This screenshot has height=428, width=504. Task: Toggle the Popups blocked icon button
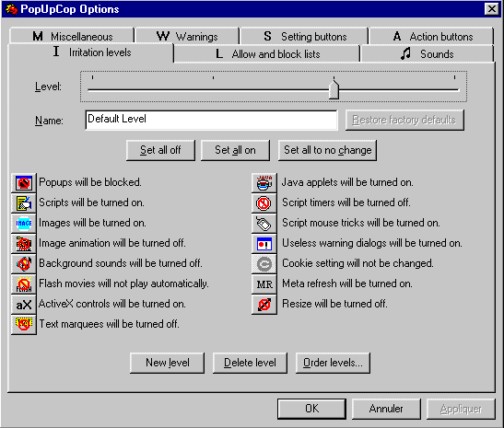(x=24, y=183)
